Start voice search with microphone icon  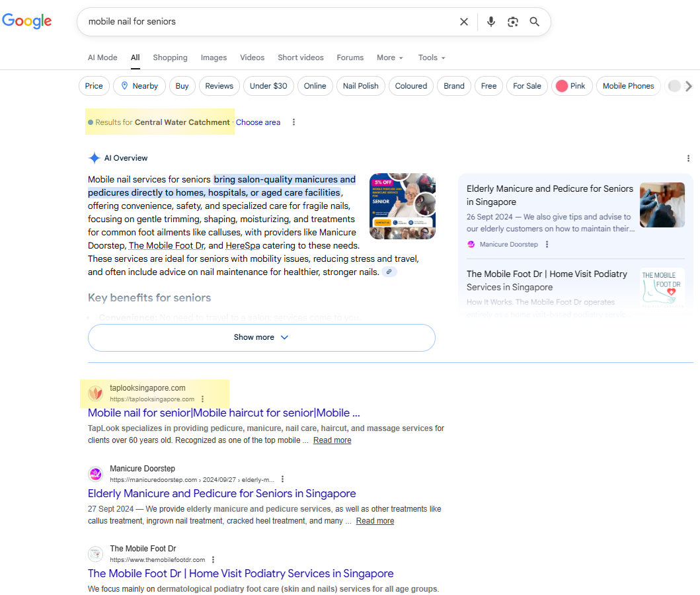tap(490, 22)
